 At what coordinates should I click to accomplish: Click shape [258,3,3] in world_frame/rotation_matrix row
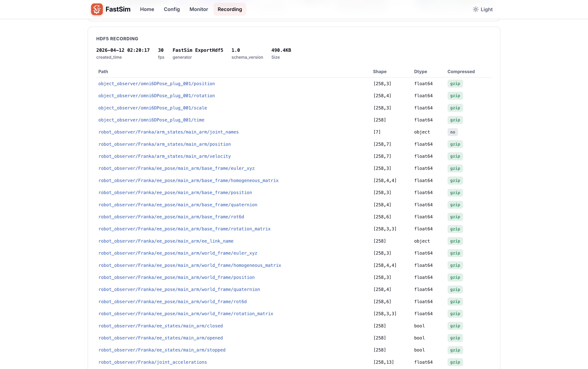tap(385, 314)
